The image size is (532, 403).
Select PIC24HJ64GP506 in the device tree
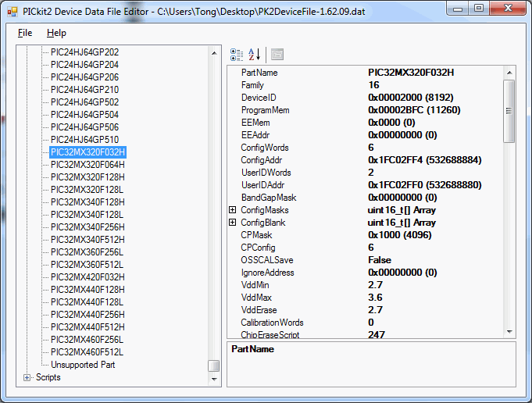click(x=85, y=127)
